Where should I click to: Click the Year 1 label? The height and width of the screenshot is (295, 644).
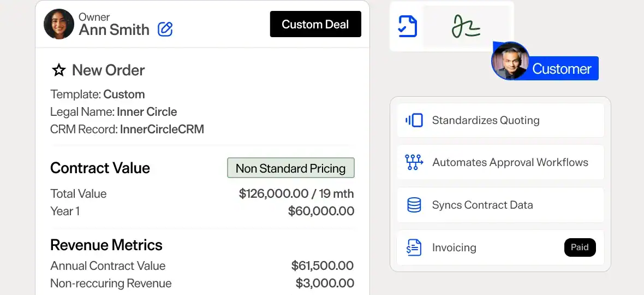tap(65, 211)
